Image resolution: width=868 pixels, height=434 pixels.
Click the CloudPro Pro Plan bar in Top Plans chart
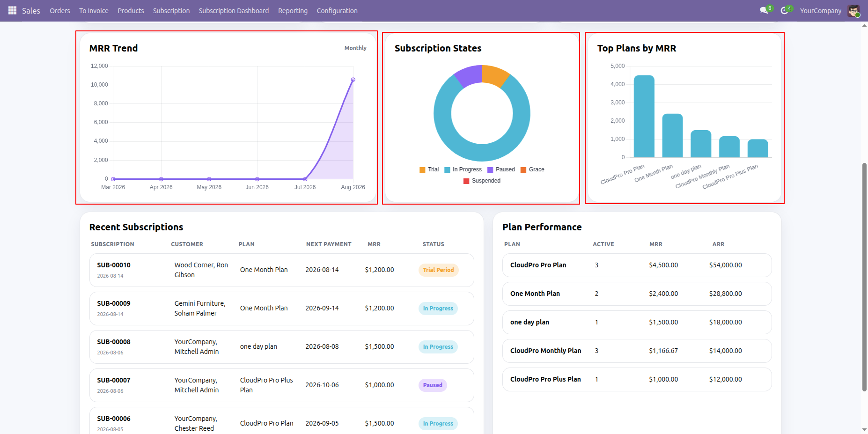(644, 116)
